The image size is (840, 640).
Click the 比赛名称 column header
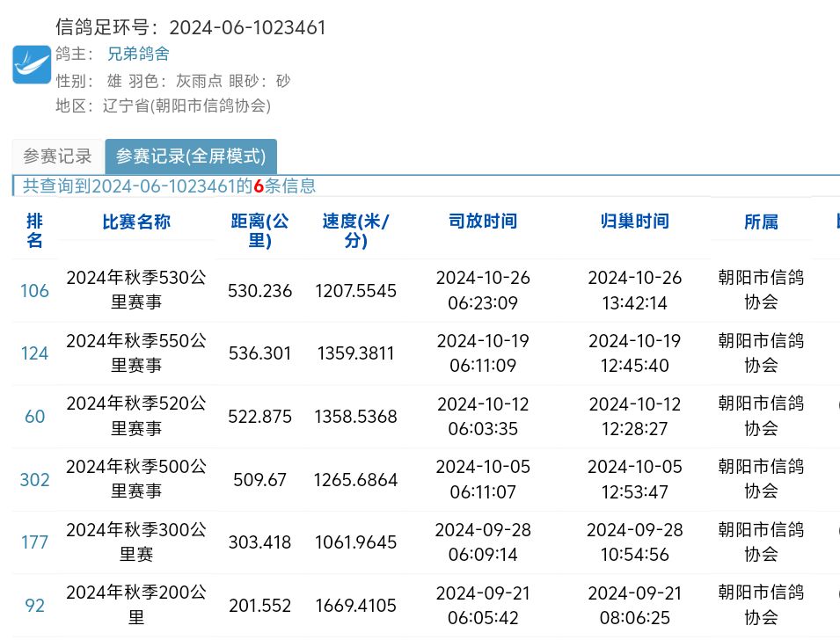pos(136,222)
